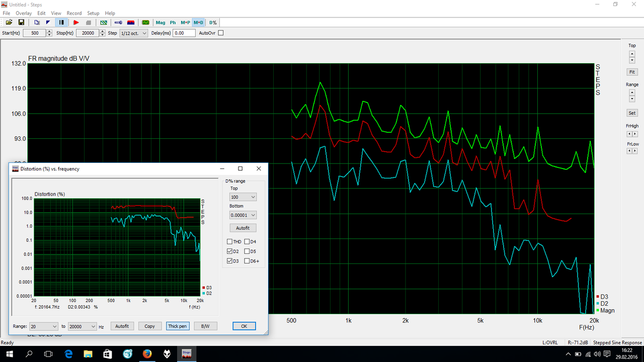Click in the Delay(ms) input field

184,33
